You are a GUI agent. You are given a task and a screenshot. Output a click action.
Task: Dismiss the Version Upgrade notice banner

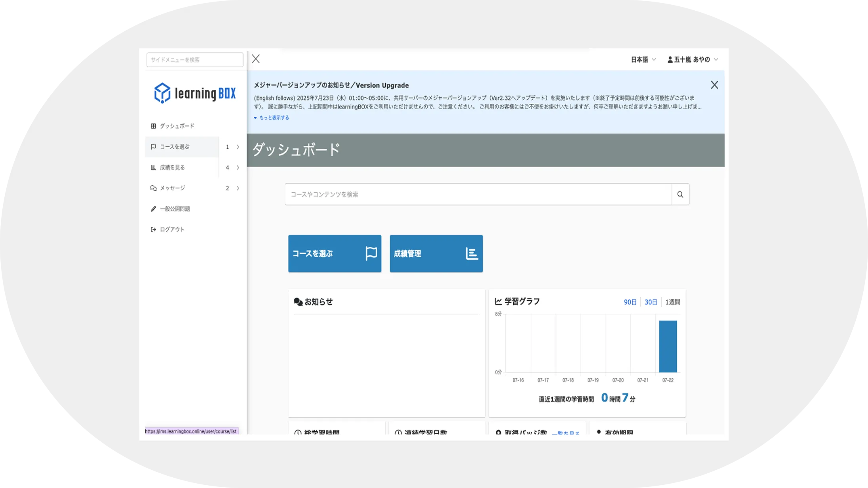(x=714, y=85)
